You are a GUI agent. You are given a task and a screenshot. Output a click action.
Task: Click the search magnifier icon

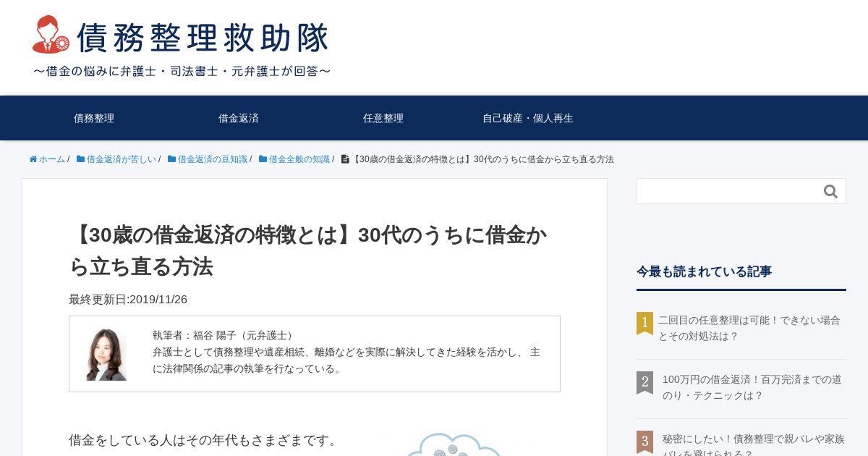830,191
